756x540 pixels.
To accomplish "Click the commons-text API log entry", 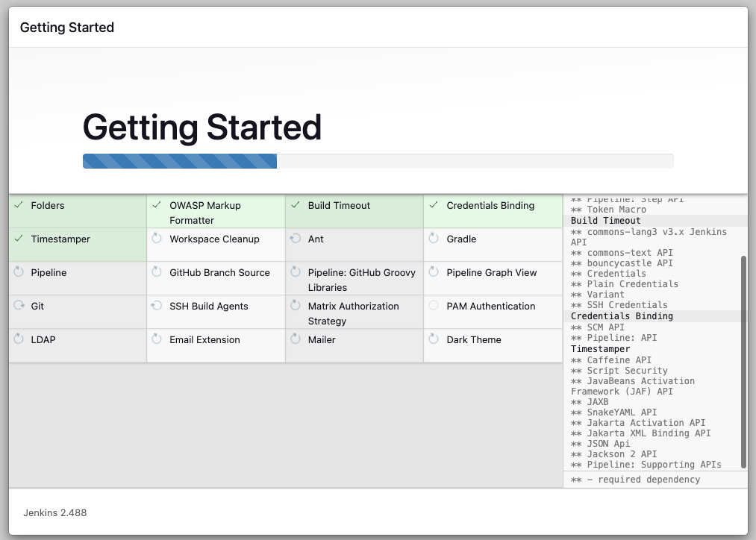I will click(x=622, y=252).
